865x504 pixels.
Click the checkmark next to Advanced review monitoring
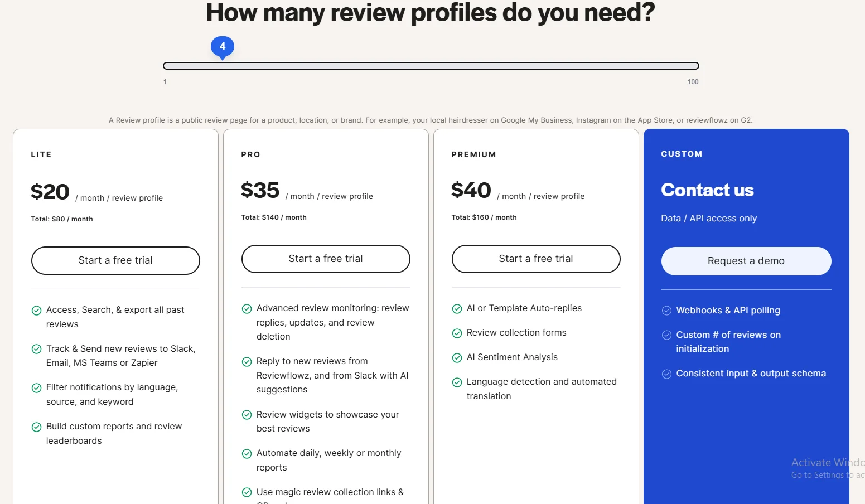tap(247, 308)
